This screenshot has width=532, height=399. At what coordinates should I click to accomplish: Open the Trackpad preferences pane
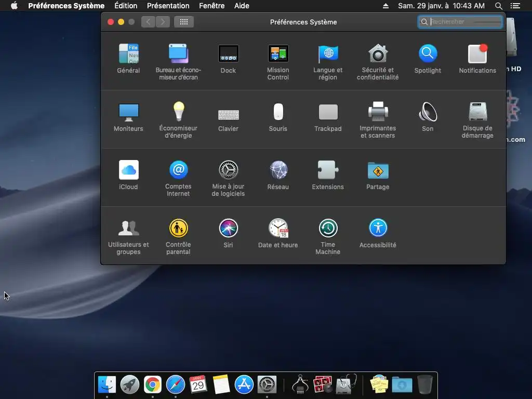[x=328, y=117]
